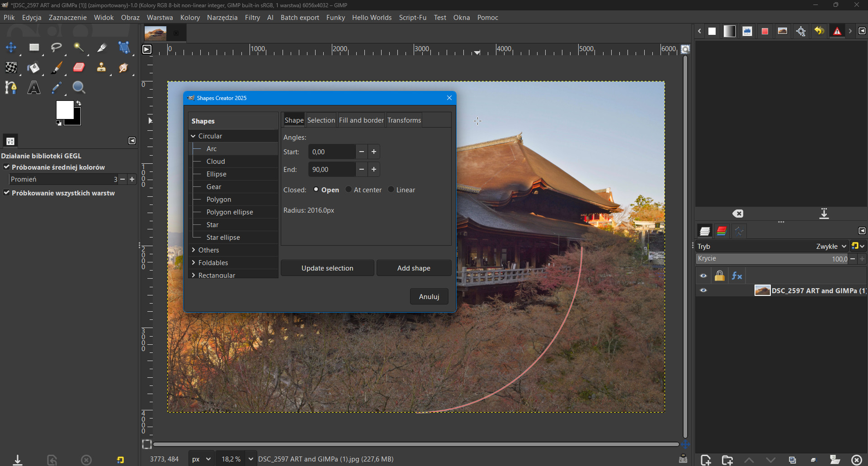The height and width of the screenshot is (466, 868).
Task: Select Gear in the shapes list
Action: coord(214,187)
